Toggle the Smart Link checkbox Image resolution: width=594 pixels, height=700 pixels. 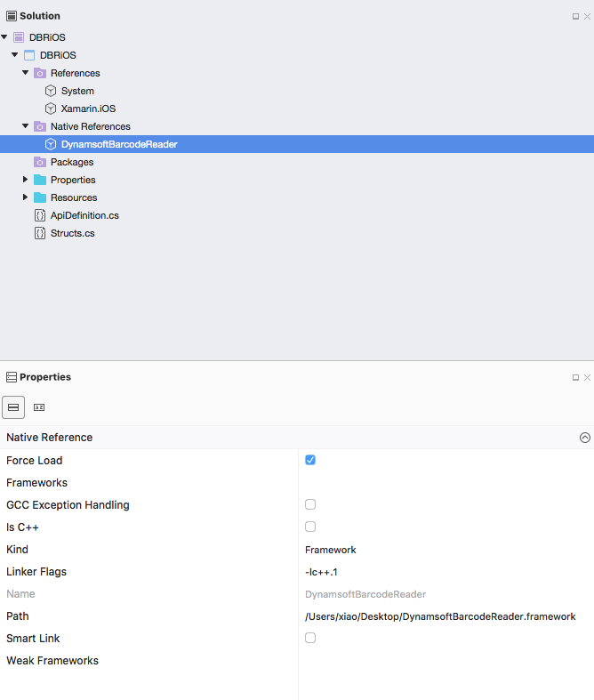click(x=310, y=638)
